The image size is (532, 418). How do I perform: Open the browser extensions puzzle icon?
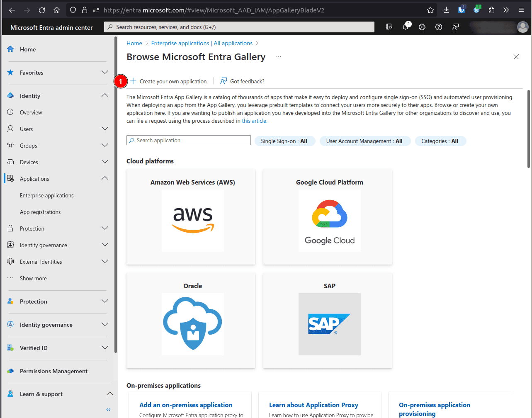pyautogui.click(x=491, y=10)
